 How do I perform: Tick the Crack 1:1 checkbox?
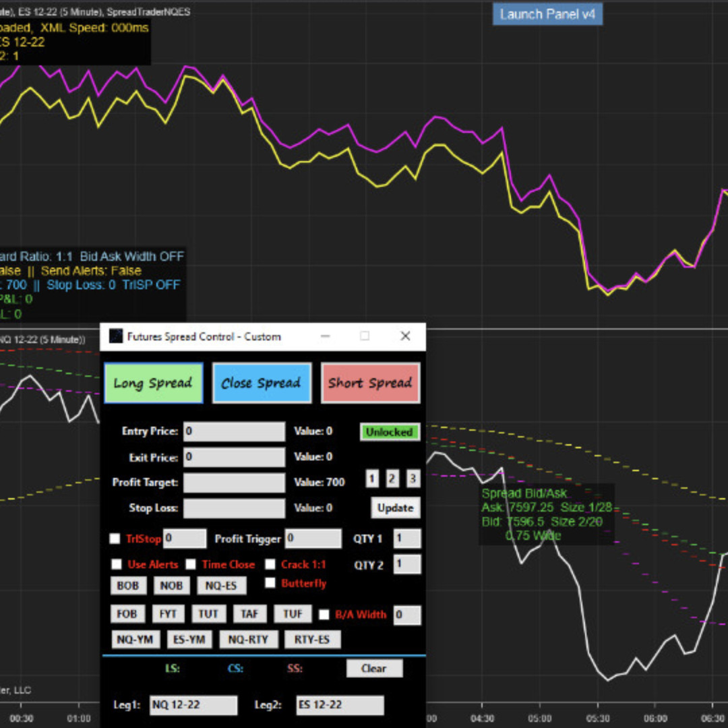click(270, 564)
